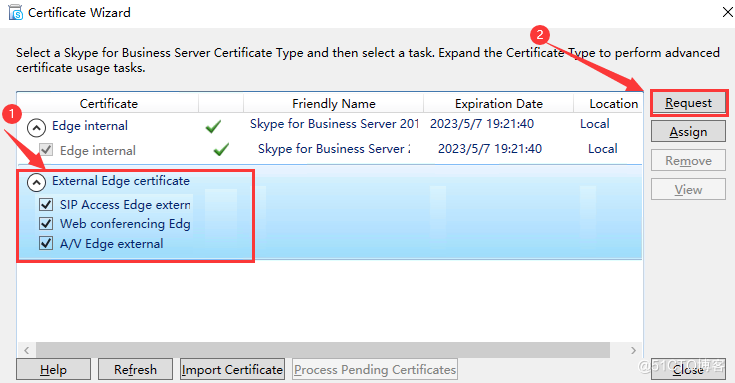This screenshot has height=383, width=735.
Task: Select the Web conferencing Edge item text
Action: (125, 224)
